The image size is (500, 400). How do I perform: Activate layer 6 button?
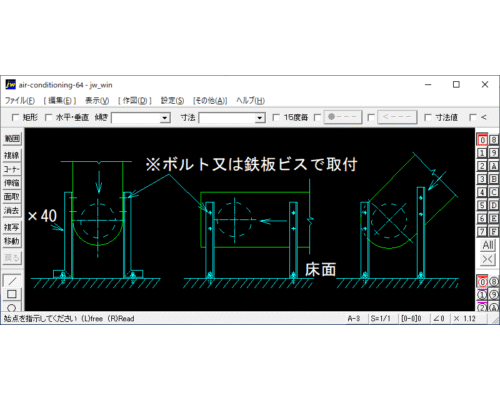pos(482,218)
